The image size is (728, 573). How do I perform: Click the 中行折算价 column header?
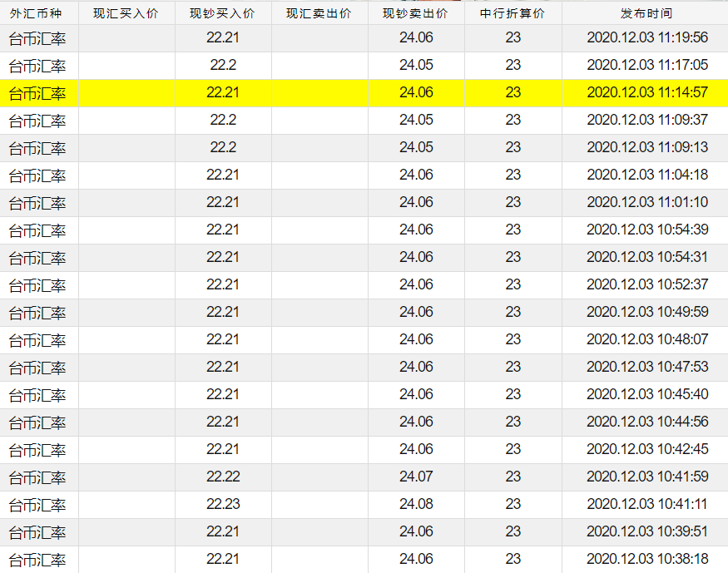click(x=513, y=13)
